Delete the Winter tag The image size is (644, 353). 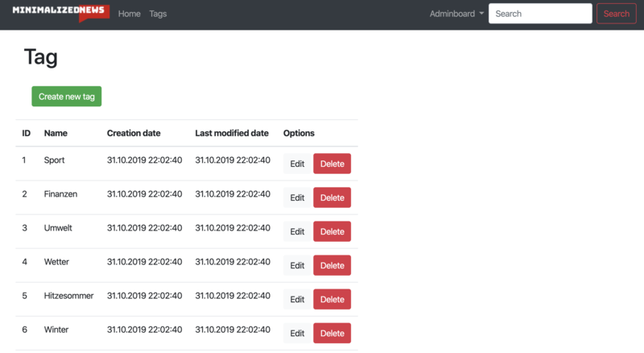pyautogui.click(x=332, y=333)
